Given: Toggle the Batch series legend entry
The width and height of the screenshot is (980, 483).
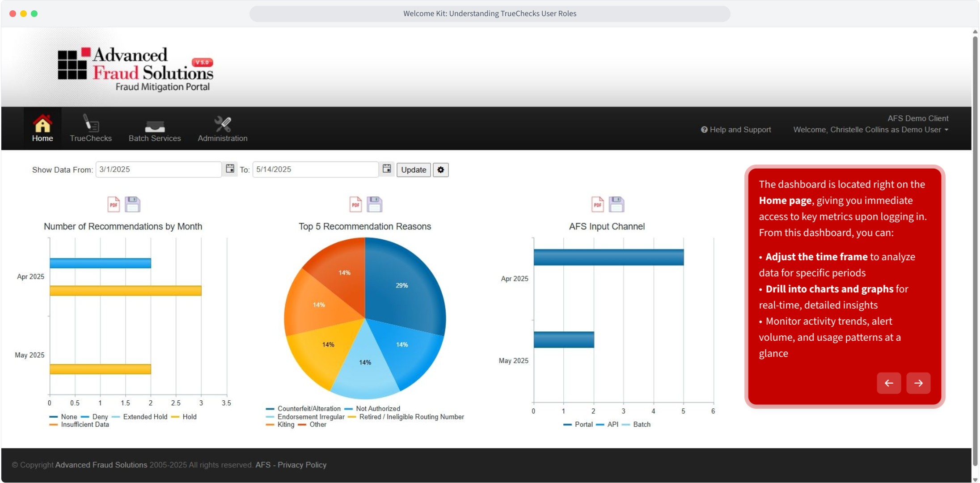Looking at the screenshot, I should 636,424.
